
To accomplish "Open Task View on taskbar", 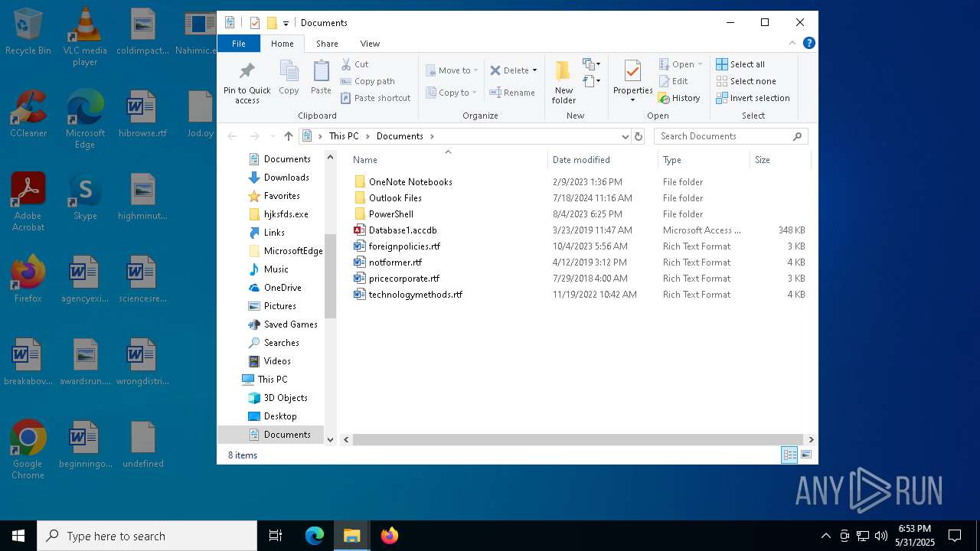I will pyautogui.click(x=276, y=536).
